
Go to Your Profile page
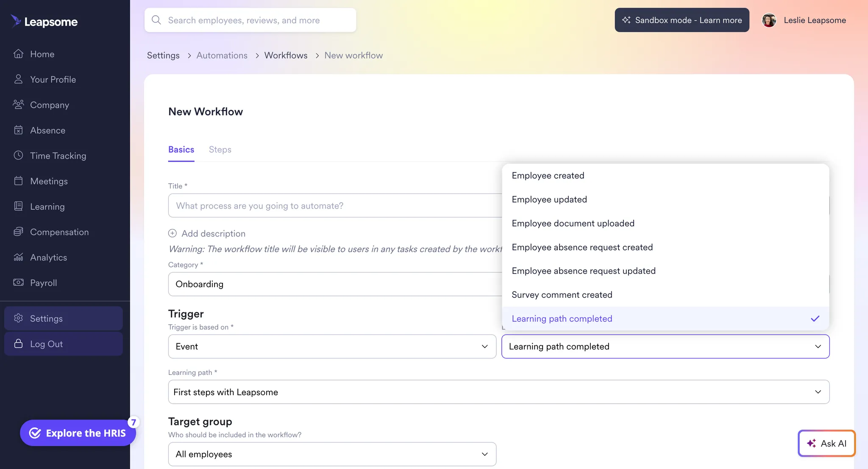coord(53,79)
